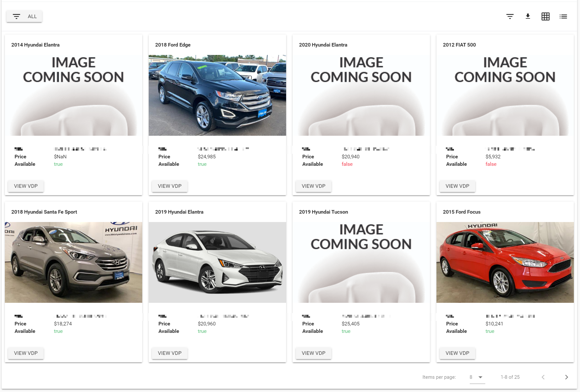Open the ALL filter button
580x392 pixels.
24,16
